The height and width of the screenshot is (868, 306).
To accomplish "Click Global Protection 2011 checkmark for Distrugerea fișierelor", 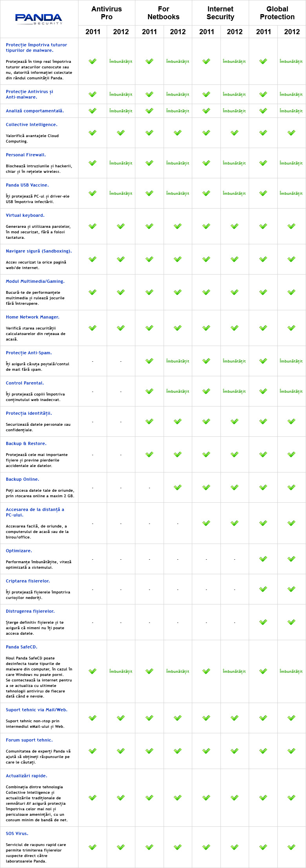I will pyautogui.click(x=263, y=622).
